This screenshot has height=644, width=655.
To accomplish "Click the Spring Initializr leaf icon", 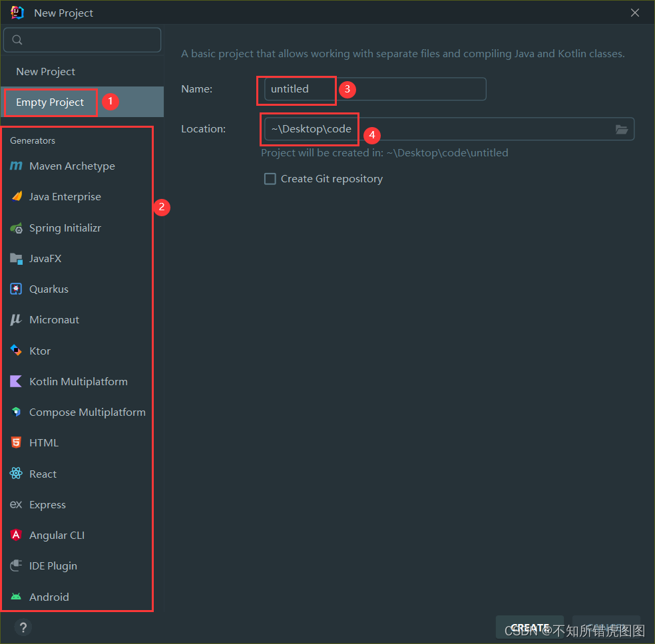I will click(16, 228).
